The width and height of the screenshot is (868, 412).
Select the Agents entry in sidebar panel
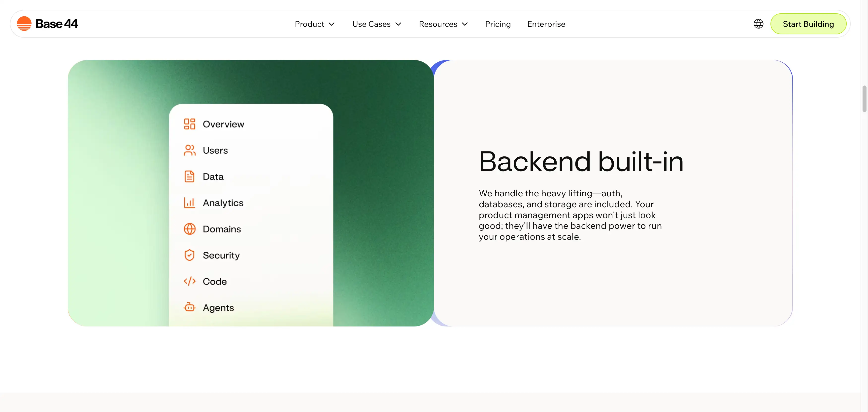218,307
